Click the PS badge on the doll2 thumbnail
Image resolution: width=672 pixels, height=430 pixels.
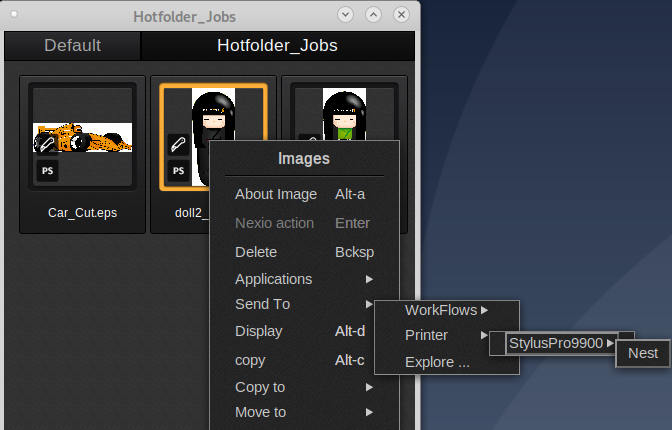click(178, 171)
